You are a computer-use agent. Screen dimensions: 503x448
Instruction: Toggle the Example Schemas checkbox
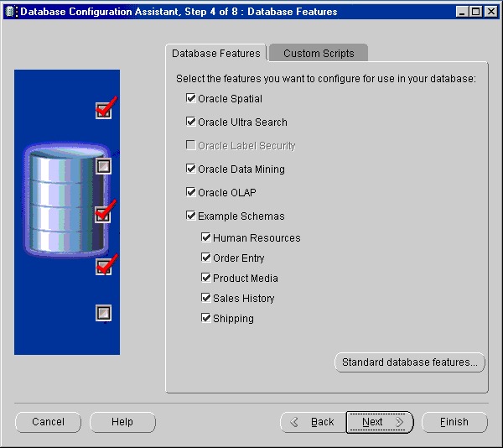191,216
